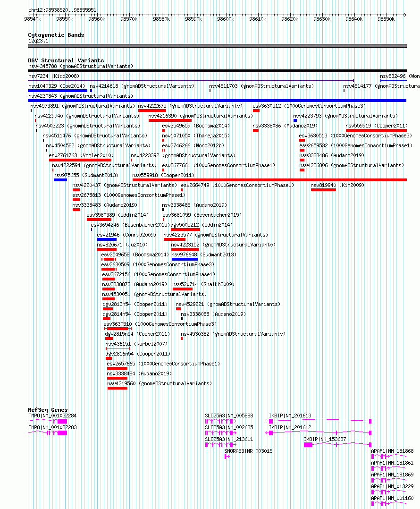Open TMPO|NM_001032283 gene transcript
Viewport: 420px width, 509px height.
pos(52,427)
